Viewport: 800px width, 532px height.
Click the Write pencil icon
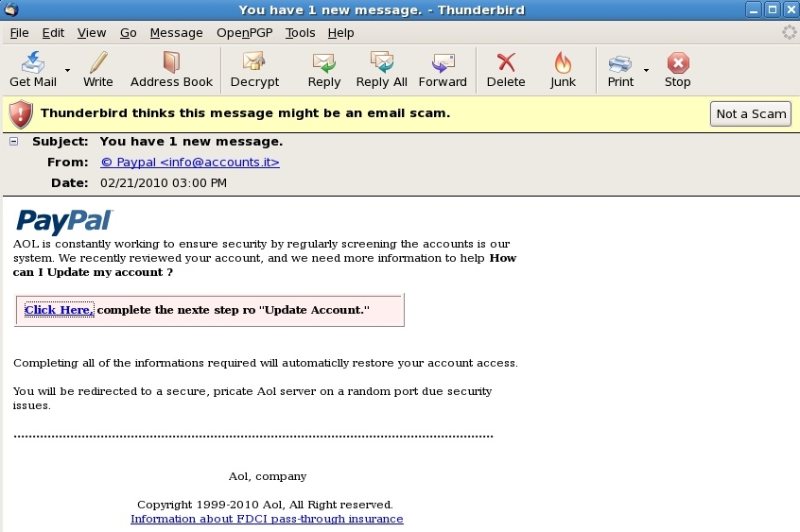point(98,62)
